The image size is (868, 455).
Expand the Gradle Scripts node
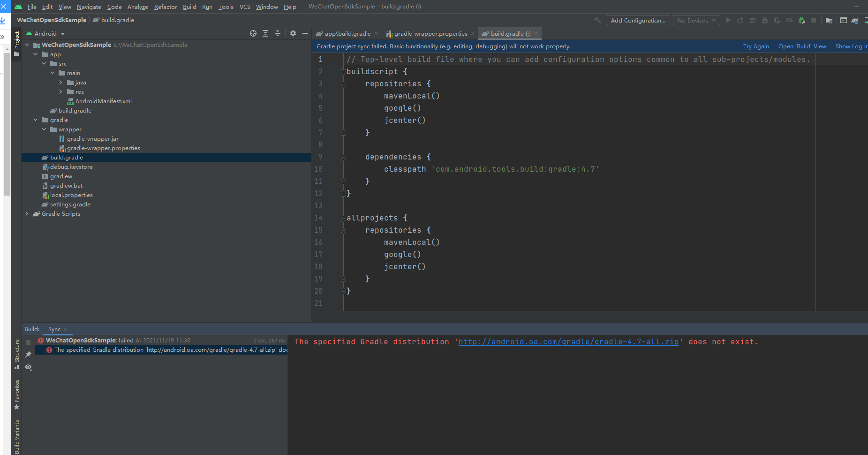coord(27,214)
